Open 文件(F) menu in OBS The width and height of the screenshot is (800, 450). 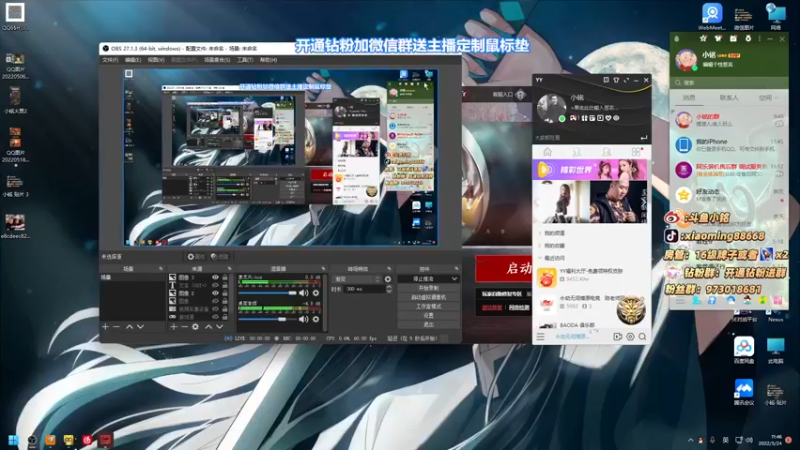point(110,60)
